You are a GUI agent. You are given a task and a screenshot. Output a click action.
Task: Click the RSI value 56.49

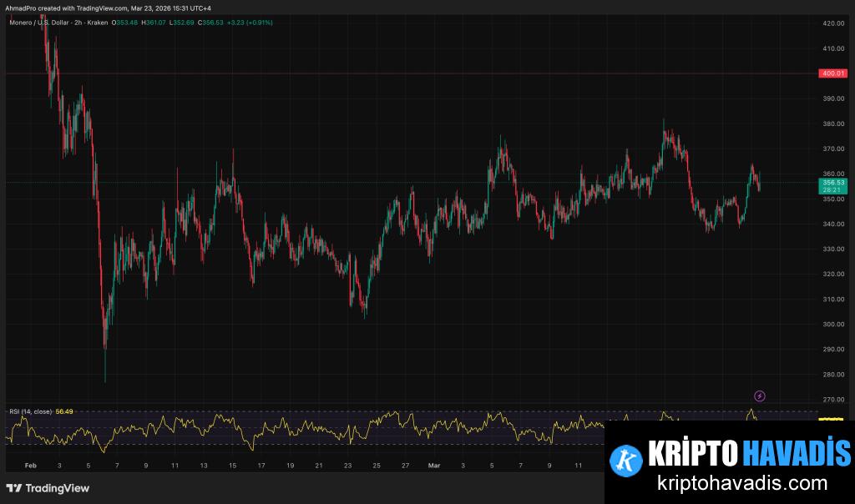point(65,411)
